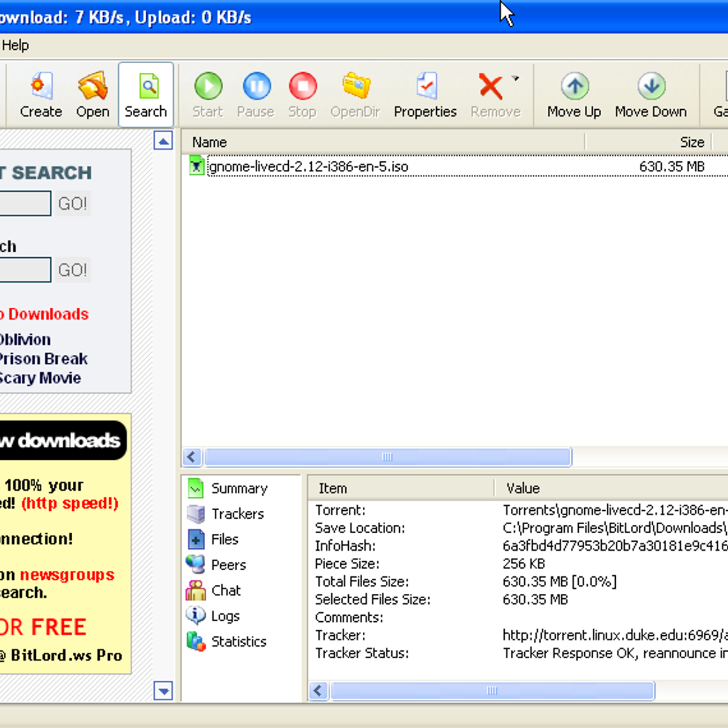The width and height of the screenshot is (728, 728).
Task: Click the Files tab icon
Action: (196, 539)
